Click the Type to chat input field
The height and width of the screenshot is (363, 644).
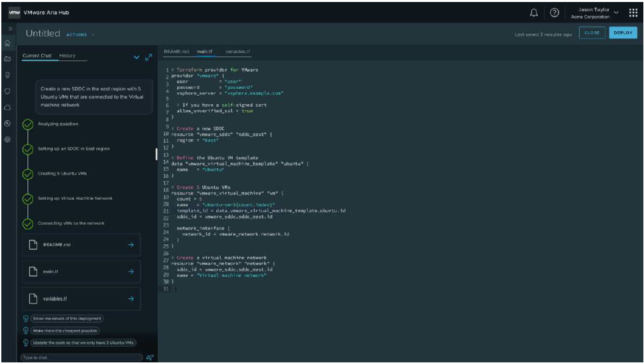80,358
